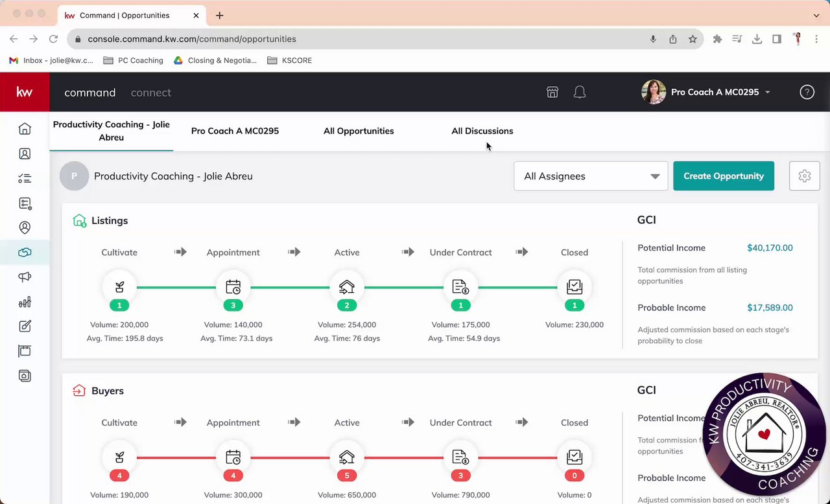Open the Designs edit sidebar icon
This screenshot has width=830, height=504.
[x=25, y=326]
